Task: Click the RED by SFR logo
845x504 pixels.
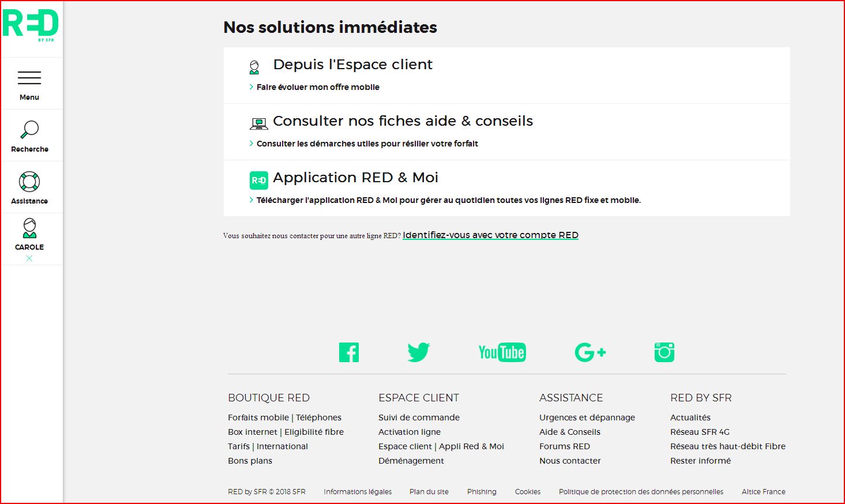Action: tap(31, 25)
